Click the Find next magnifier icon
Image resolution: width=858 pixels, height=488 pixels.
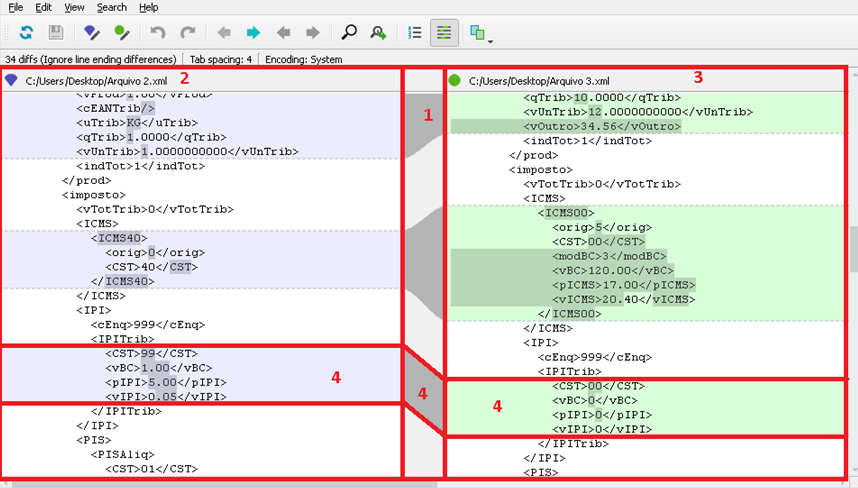pos(378,33)
